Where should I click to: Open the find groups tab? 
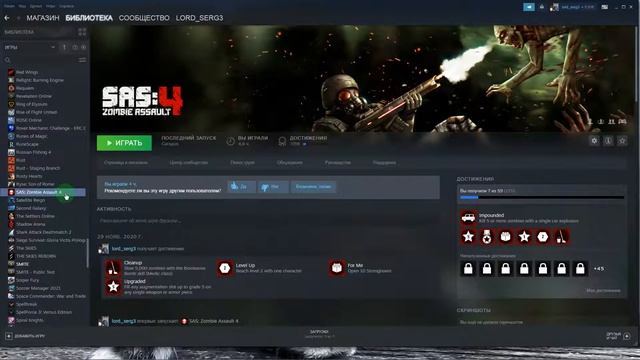coord(242,162)
